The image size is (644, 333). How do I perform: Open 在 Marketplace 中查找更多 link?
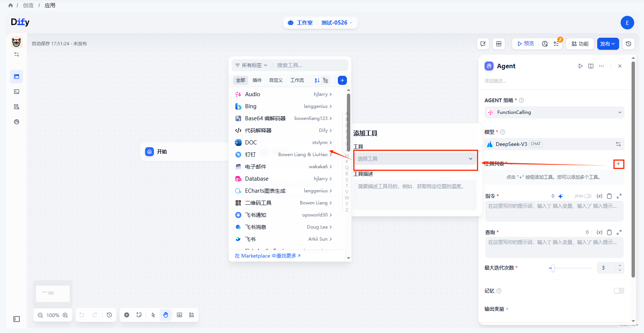click(x=268, y=256)
